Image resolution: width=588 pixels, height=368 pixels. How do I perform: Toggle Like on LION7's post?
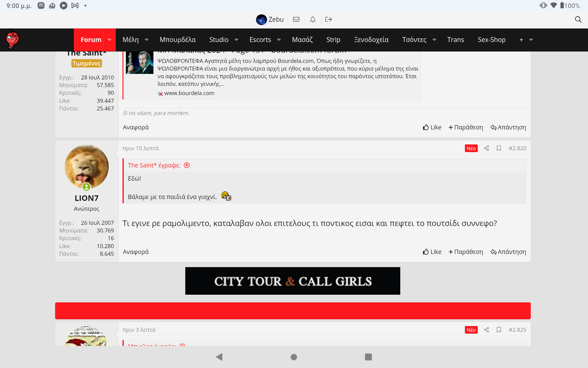pyautogui.click(x=432, y=252)
